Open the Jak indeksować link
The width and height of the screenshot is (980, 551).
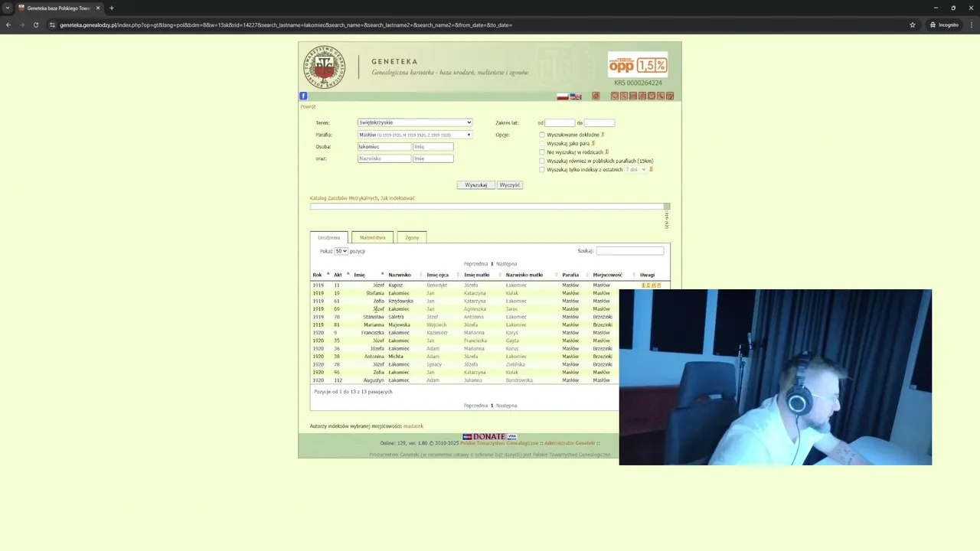[398, 198]
